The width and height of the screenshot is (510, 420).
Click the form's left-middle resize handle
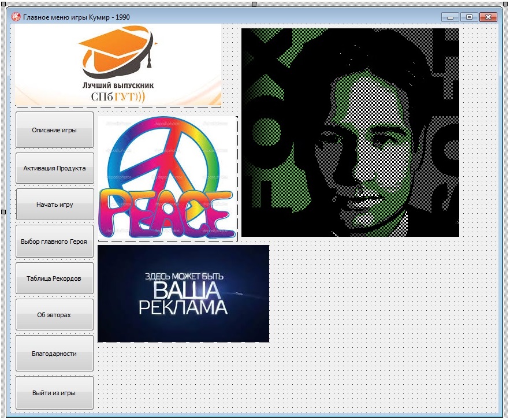[3, 212]
